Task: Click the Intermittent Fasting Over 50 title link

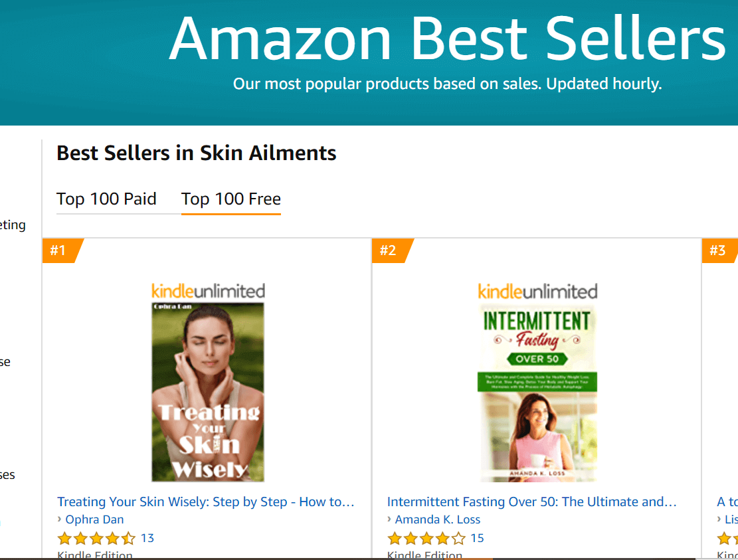Action: click(x=532, y=502)
